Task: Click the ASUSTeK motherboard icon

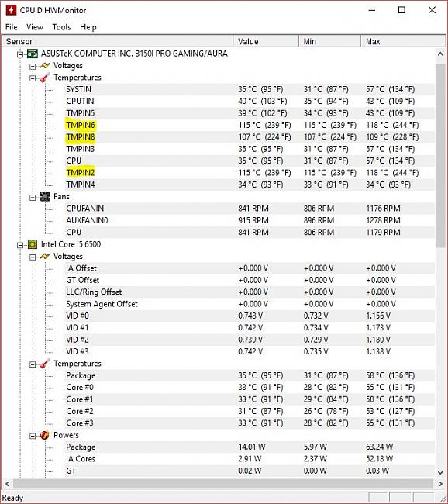Action: point(33,54)
